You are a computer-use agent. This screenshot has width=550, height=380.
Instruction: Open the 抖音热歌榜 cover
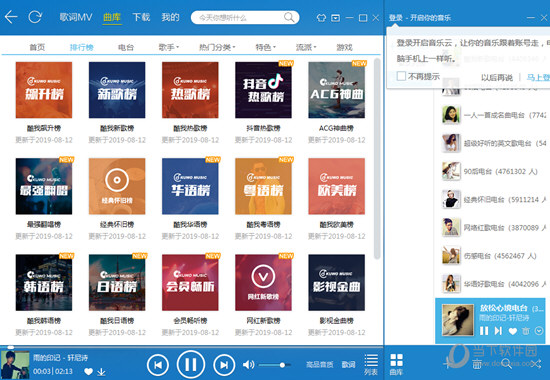tap(263, 90)
